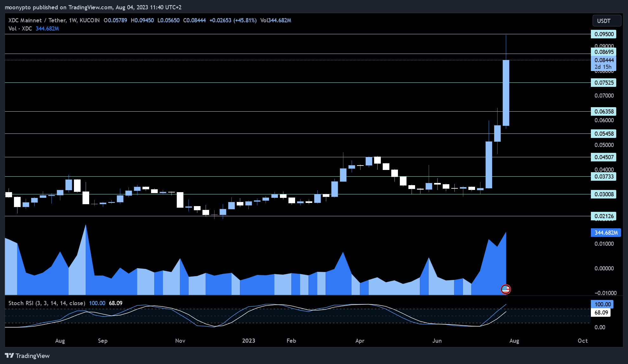
Task: Click the 0.03008 price level label
Action: point(604,194)
